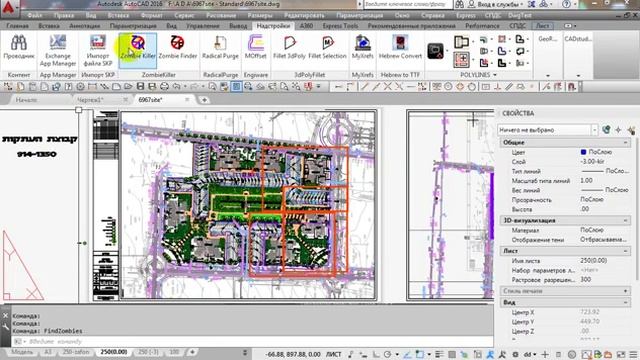640x360 pixels.
Task: Expand the GeoR... panel arrow
Action: tap(547, 76)
